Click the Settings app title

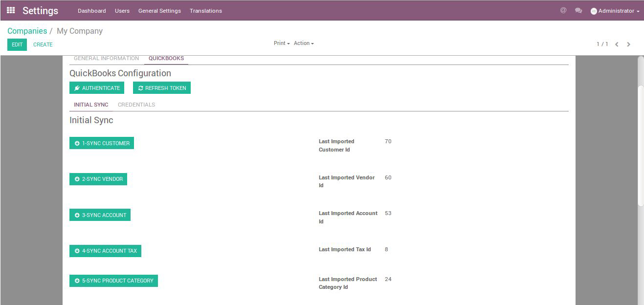[x=40, y=11]
